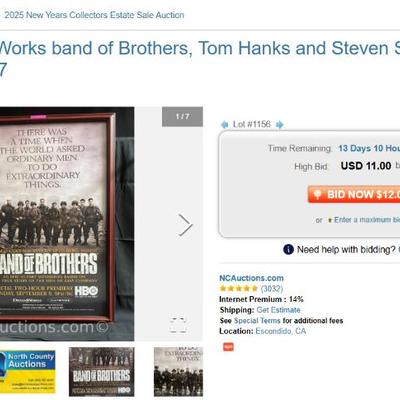Select soldiers closeup thumbnail image
Screen dimensions: 400x400
point(178,372)
